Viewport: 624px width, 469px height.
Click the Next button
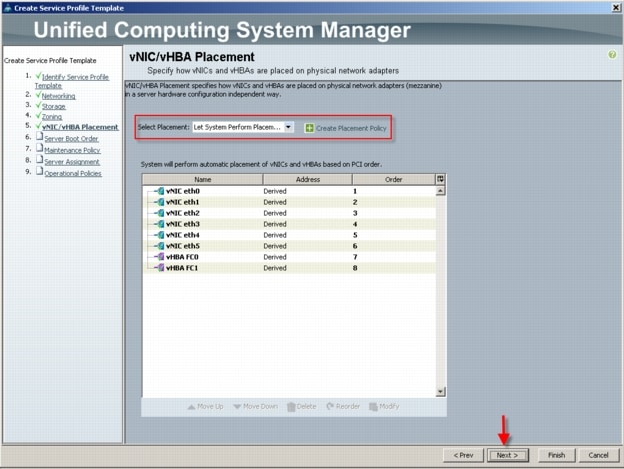pos(507,455)
